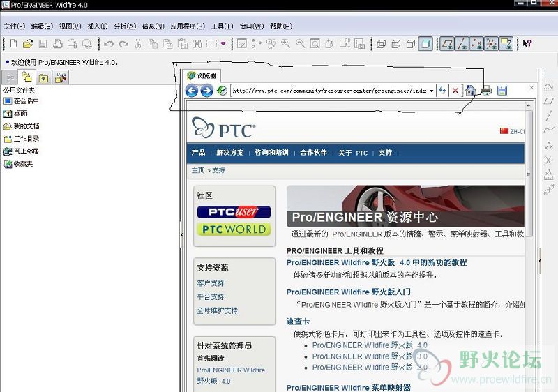The height and width of the screenshot is (392, 558).
Task: Click the browser Refresh globe icon
Action: pos(222,91)
